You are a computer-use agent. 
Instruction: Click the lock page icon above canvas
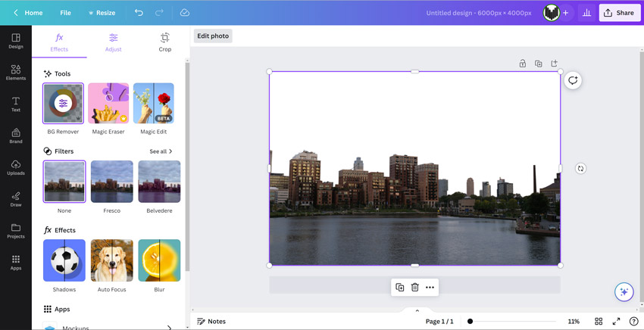coord(523,64)
